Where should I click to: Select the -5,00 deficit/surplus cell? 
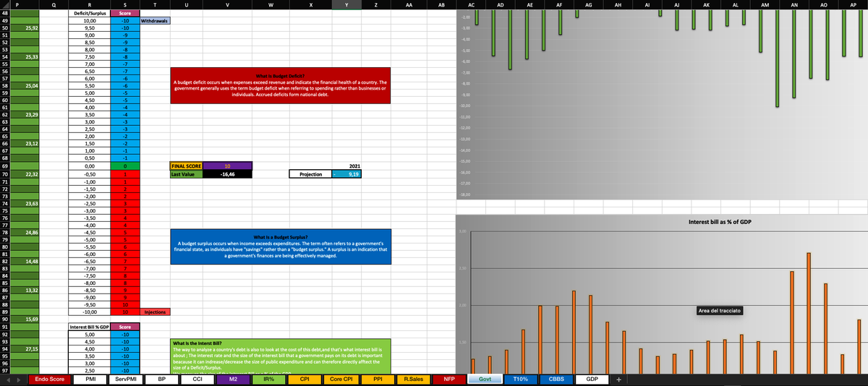pyautogui.click(x=89, y=239)
